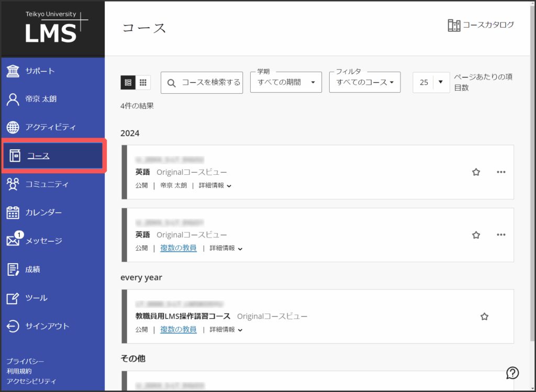This screenshot has height=392, width=536.
Task: Open the カレンダー calendar icon
Action: (13, 212)
